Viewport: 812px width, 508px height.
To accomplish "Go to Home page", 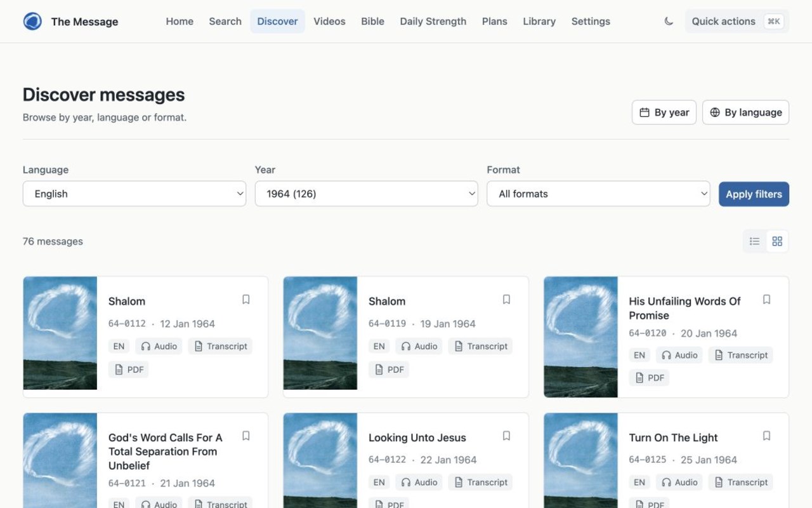I will 180,22.
